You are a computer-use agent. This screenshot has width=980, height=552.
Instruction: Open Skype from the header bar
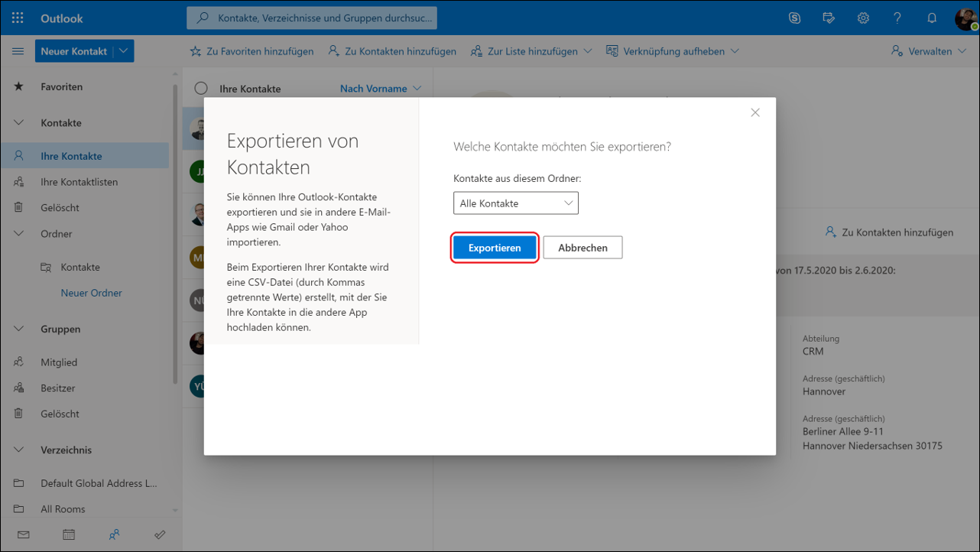point(794,18)
